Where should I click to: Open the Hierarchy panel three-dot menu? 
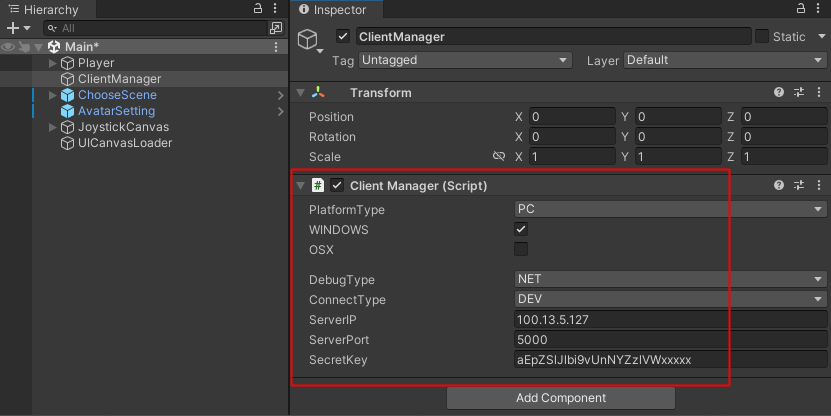pyautogui.click(x=277, y=9)
